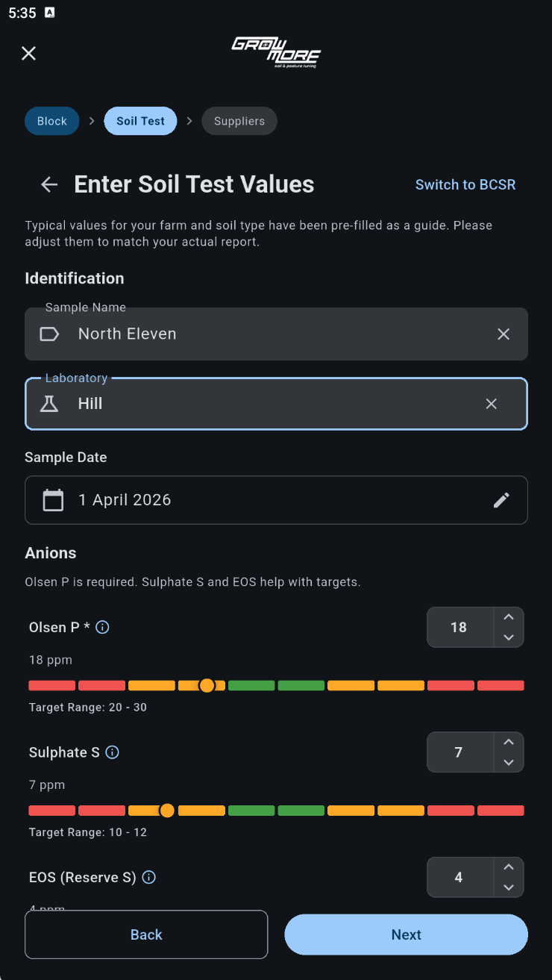The height and width of the screenshot is (980, 552).
Task: Switch to BCSR mode
Action: point(465,184)
